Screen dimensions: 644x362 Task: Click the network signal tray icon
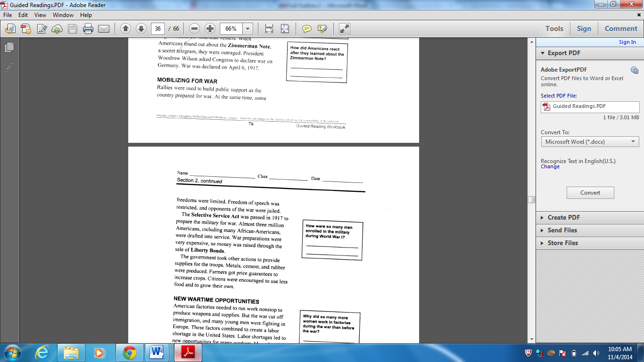(x=585, y=353)
